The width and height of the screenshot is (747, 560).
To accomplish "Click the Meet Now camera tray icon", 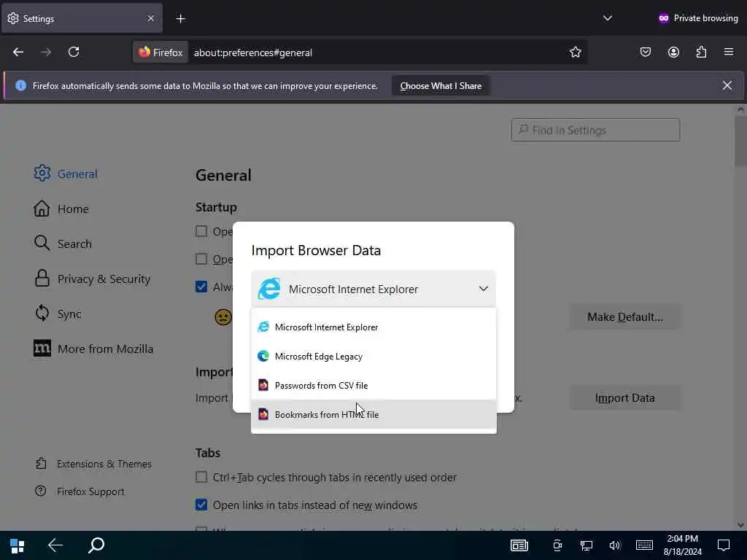I will [557, 545].
